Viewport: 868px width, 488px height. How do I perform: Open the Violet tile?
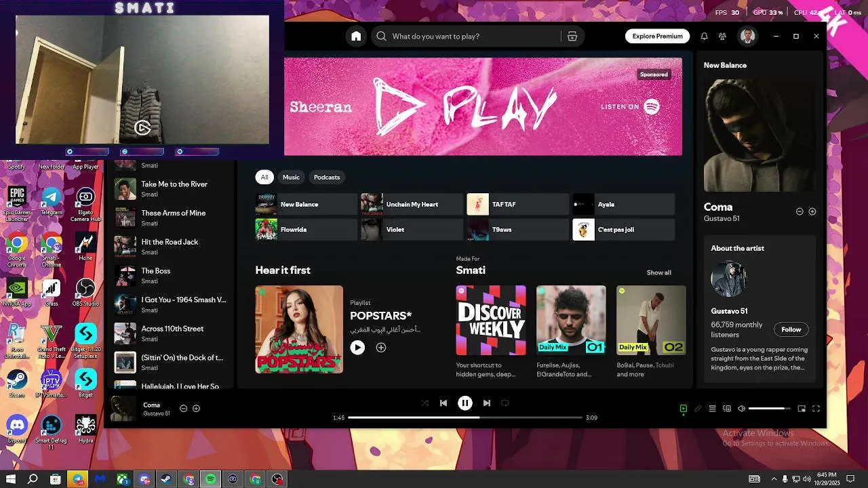(412, 230)
